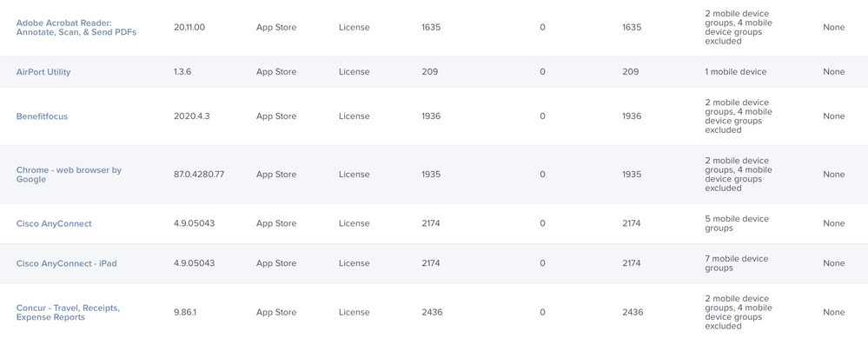Select Cisco AnyConnect - iPad '7 mobile device groups'
868x338 pixels.
[737, 263]
